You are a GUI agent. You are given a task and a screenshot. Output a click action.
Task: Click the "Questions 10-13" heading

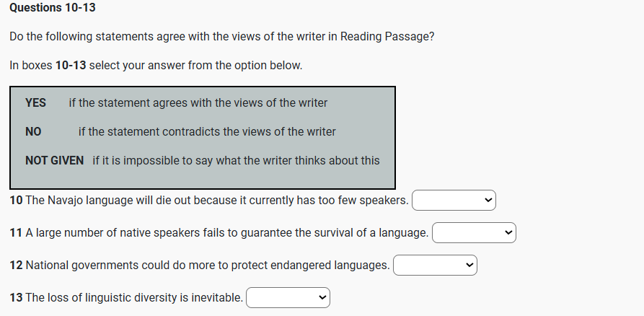(53, 8)
